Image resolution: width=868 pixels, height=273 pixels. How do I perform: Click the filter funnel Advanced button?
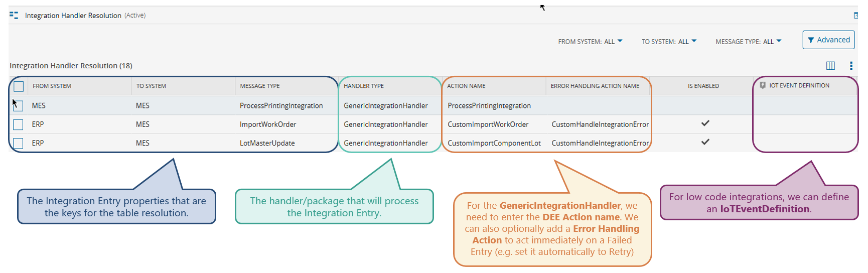tap(828, 40)
